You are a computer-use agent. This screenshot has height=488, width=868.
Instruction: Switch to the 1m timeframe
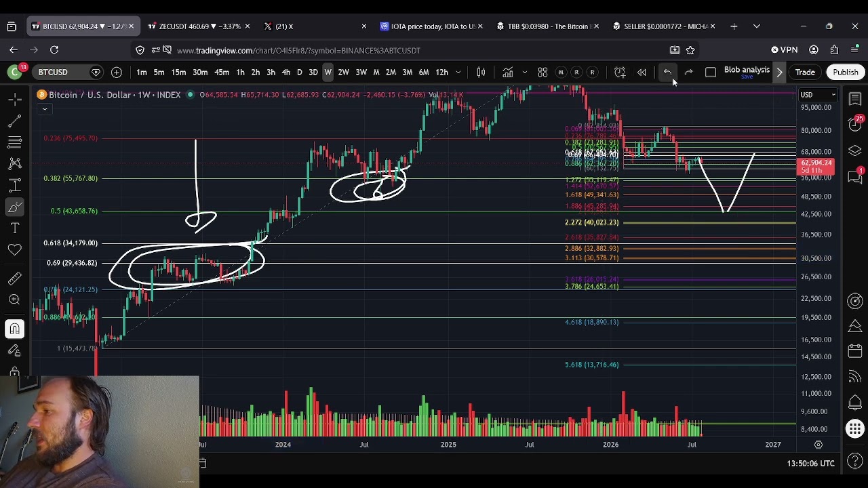coord(142,73)
